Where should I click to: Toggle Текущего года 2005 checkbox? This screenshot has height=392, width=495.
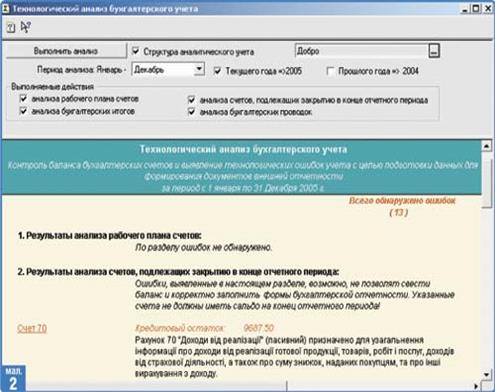[x=218, y=71]
